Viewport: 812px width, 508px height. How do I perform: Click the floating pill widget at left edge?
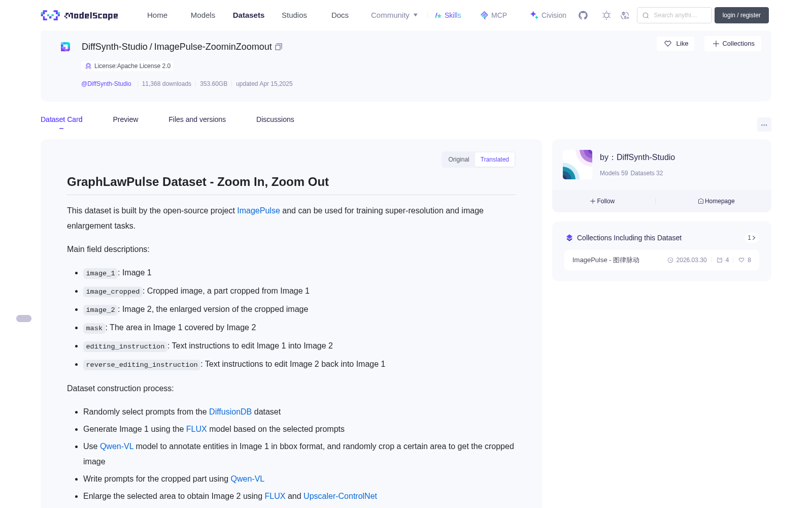(x=24, y=319)
